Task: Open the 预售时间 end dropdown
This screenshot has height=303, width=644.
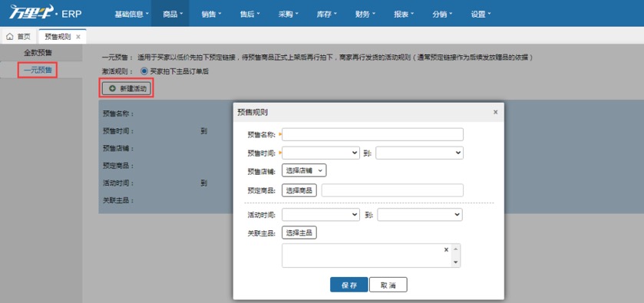Action: 419,153
